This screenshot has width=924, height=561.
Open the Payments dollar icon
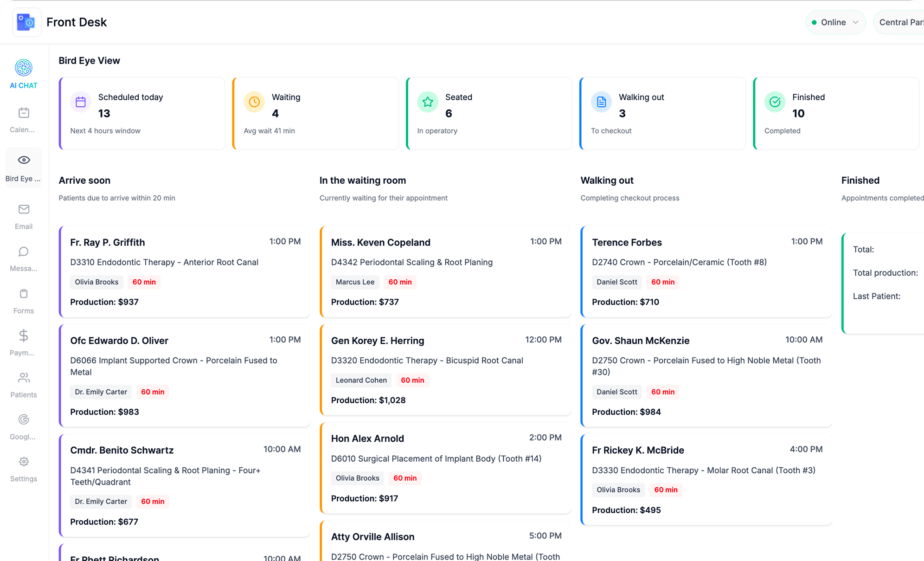(24, 335)
